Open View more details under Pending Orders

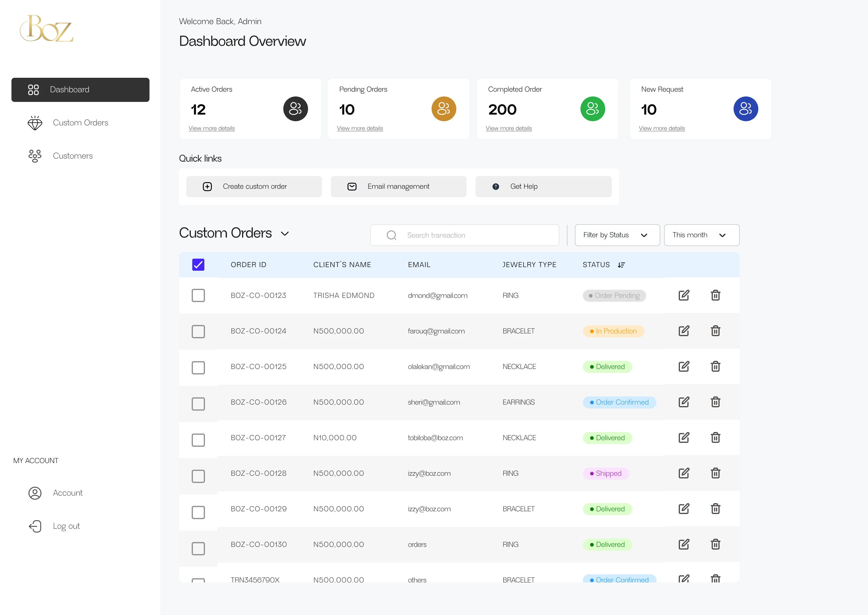point(360,128)
